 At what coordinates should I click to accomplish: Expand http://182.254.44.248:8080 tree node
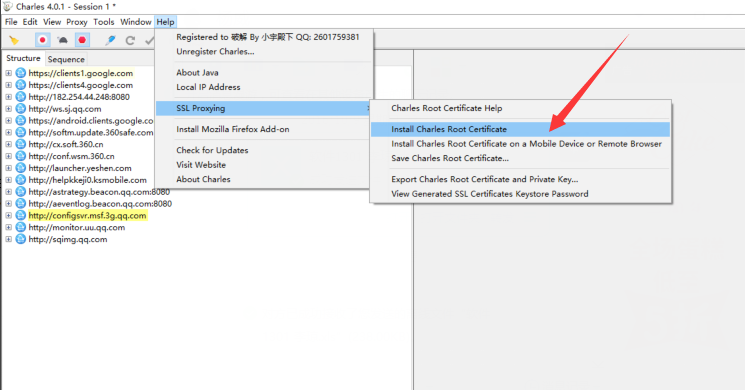pyautogui.click(x=9, y=97)
